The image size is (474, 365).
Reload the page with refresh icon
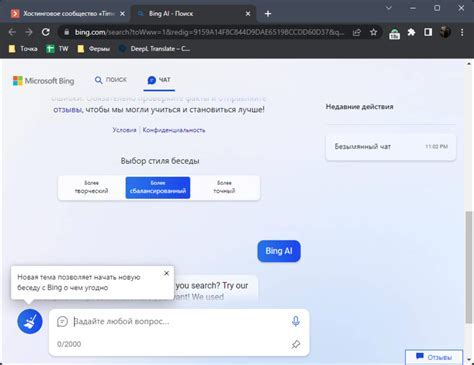click(46, 32)
